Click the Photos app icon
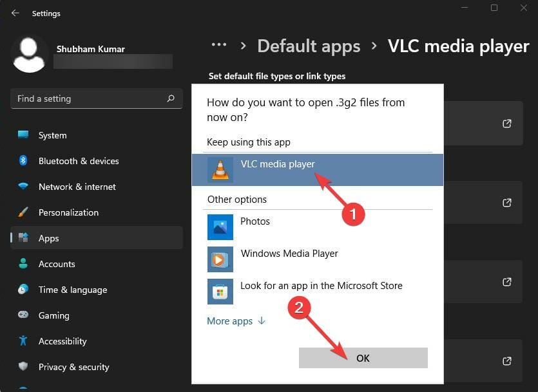 point(220,227)
